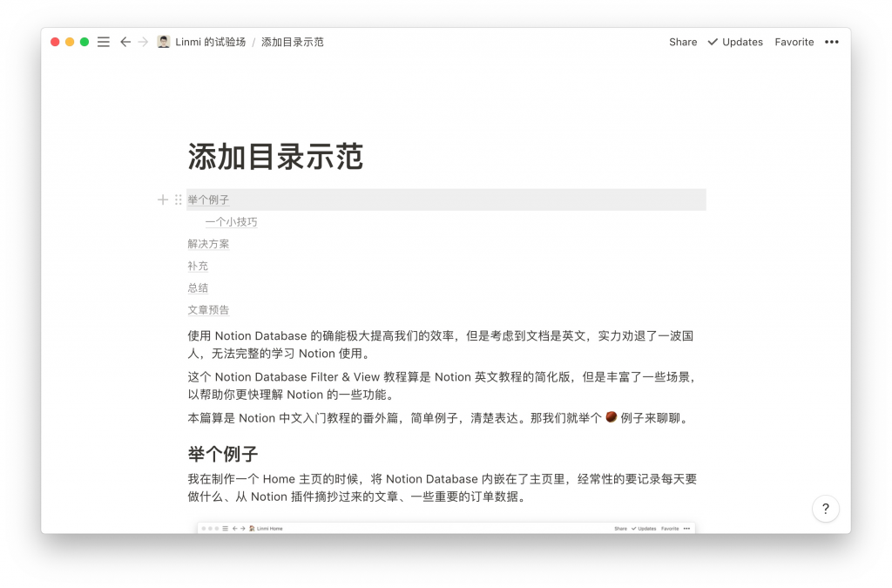Screen dimensions: 892x588
Task: Click the embedded Linmi Home screenshot
Action: coord(446,528)
